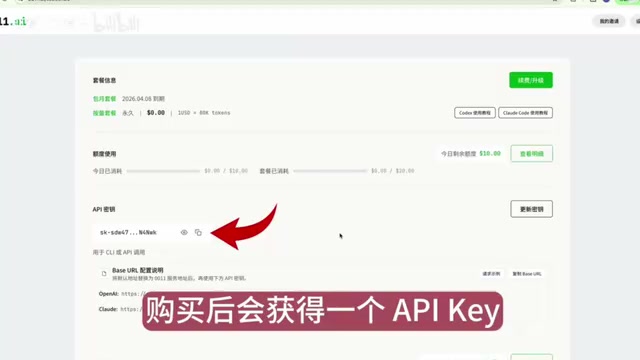Click the 今日已消耗 progress bar
This screenshot has width=640, height=360.
click(x=163, y=171)
